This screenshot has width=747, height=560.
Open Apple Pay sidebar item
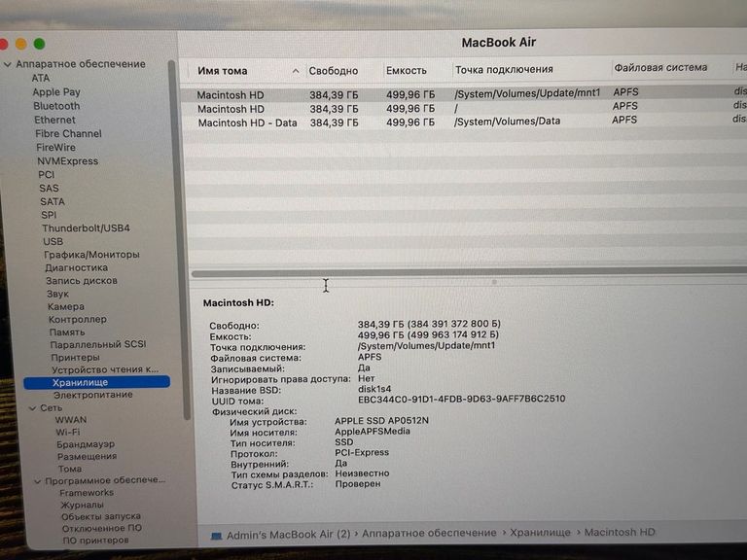click(x=56, y=92)
